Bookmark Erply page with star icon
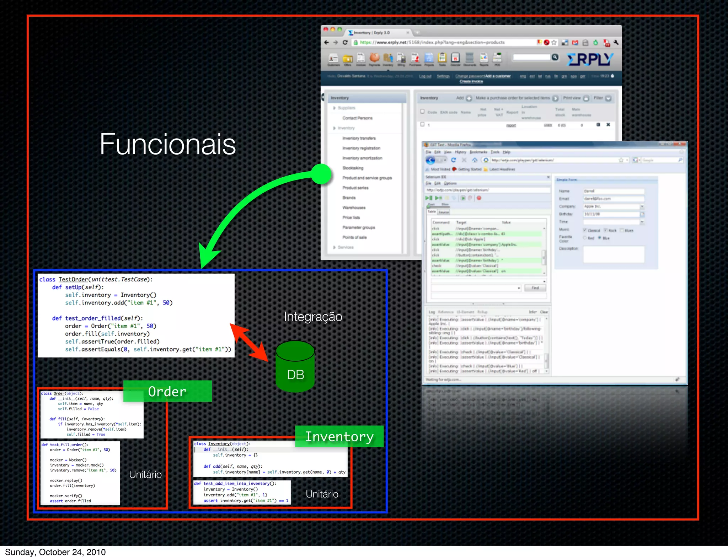The width and height of the screenshot is (728, 560). tap(554, 43)
